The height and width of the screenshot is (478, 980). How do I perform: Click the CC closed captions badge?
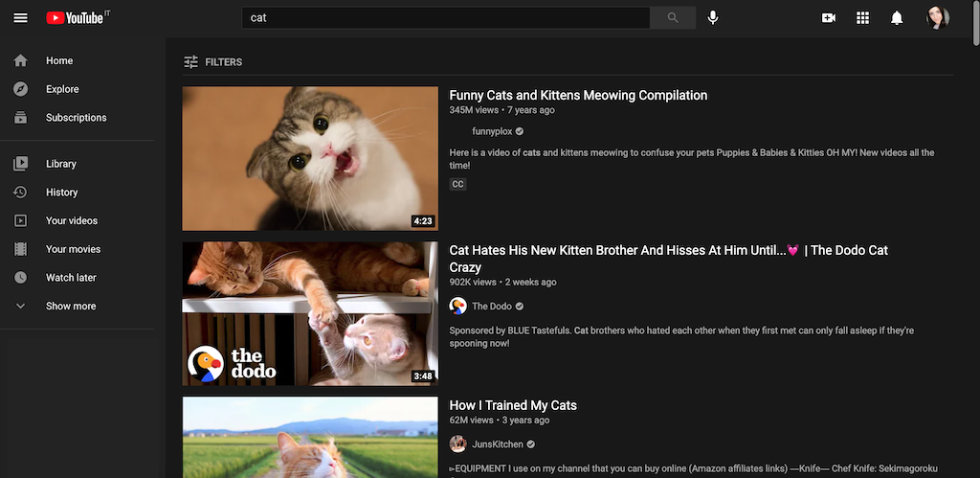(x=457, y=184)
